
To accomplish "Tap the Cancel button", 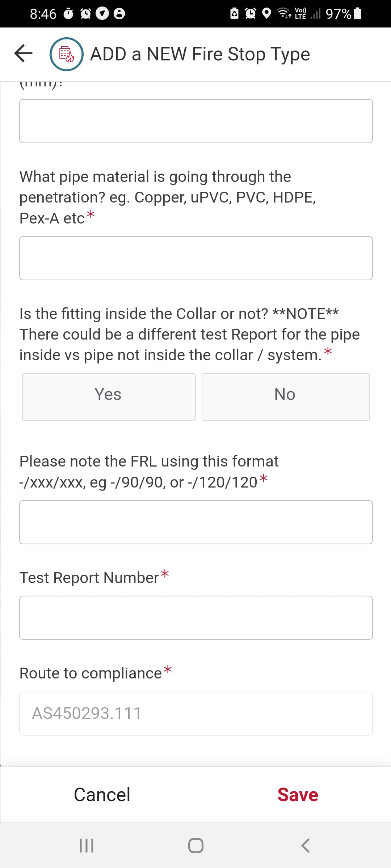I will (102, 795).
